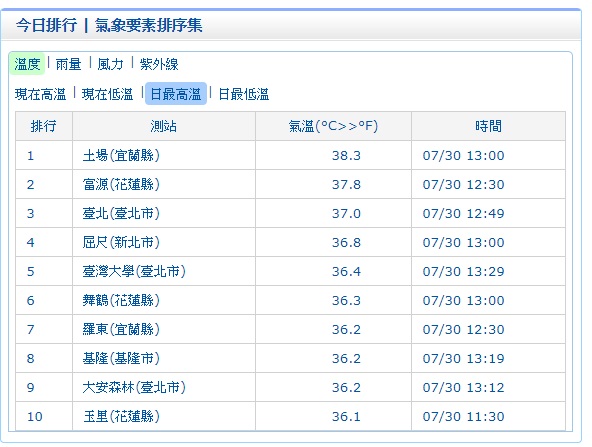Select the 現在高溫 sub-tab
The height and width of the screenshot is (447, 592).
click(40, 94)
